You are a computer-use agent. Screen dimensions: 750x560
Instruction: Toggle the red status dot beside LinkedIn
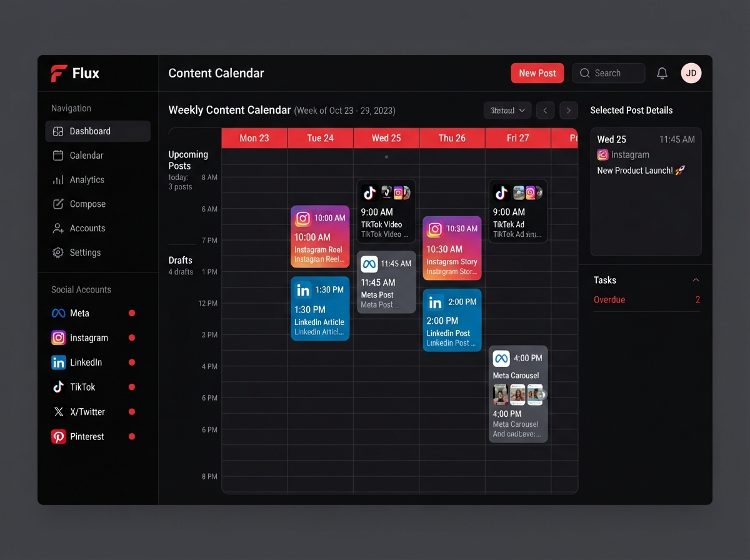coord(132,362)
